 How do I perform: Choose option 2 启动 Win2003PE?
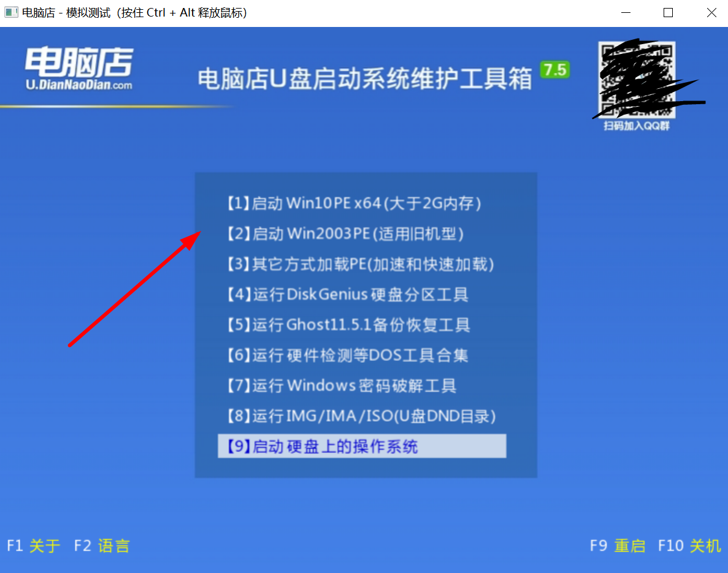[345, 234]
